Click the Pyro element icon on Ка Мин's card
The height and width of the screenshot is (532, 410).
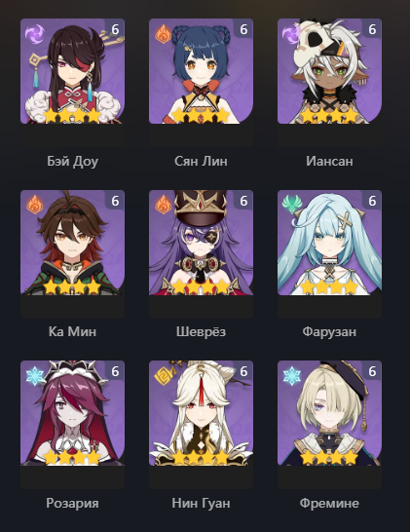click(x=35, y=205)
